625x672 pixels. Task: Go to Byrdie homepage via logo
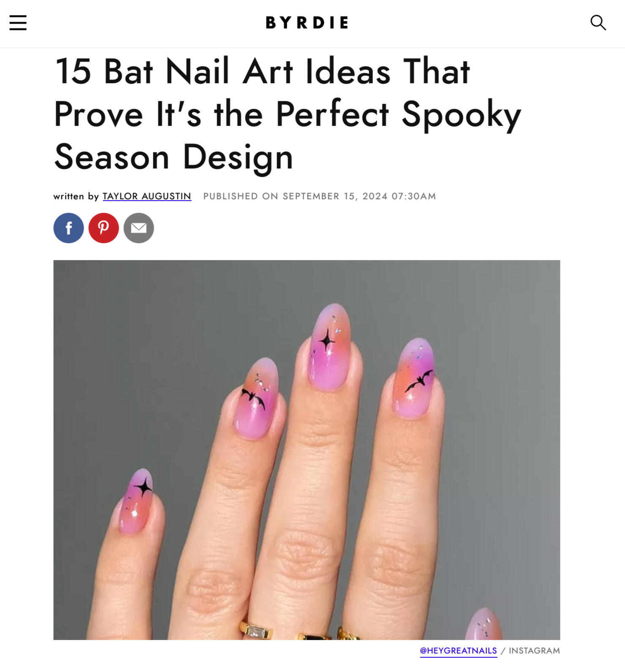(307, 23)
